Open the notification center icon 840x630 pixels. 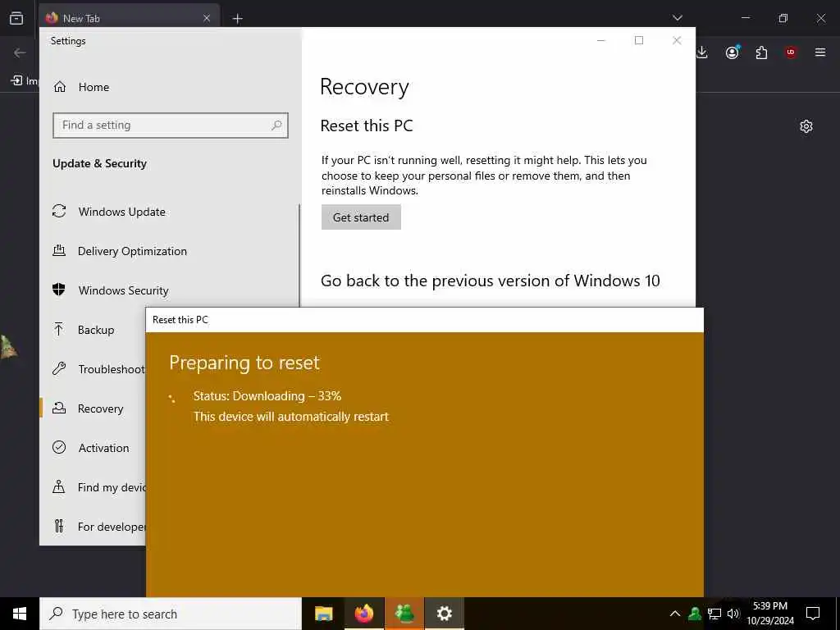pyautogui.click(x=813, y=614)
